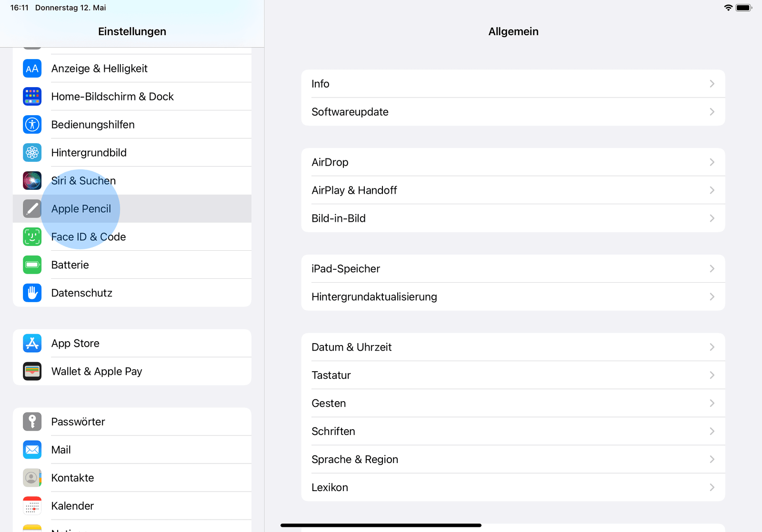
Task: Select Siri & Suchen label in sidebar
Action: click(83, 181)
